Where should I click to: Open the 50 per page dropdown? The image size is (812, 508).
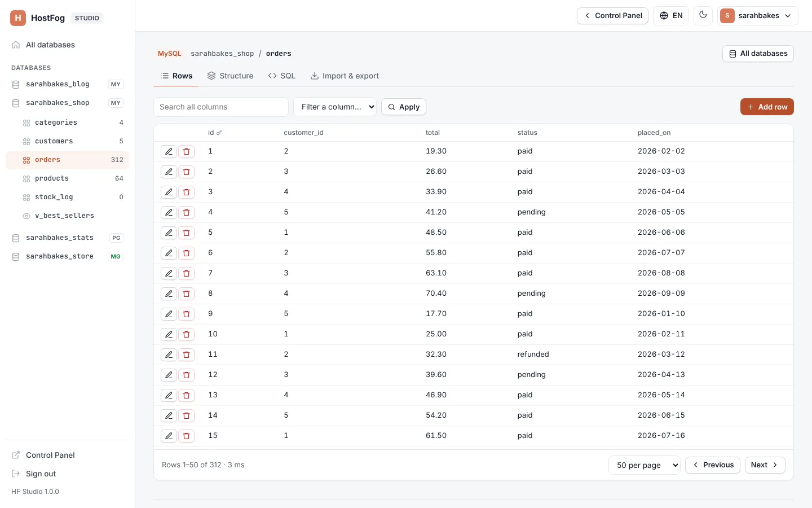645,465
